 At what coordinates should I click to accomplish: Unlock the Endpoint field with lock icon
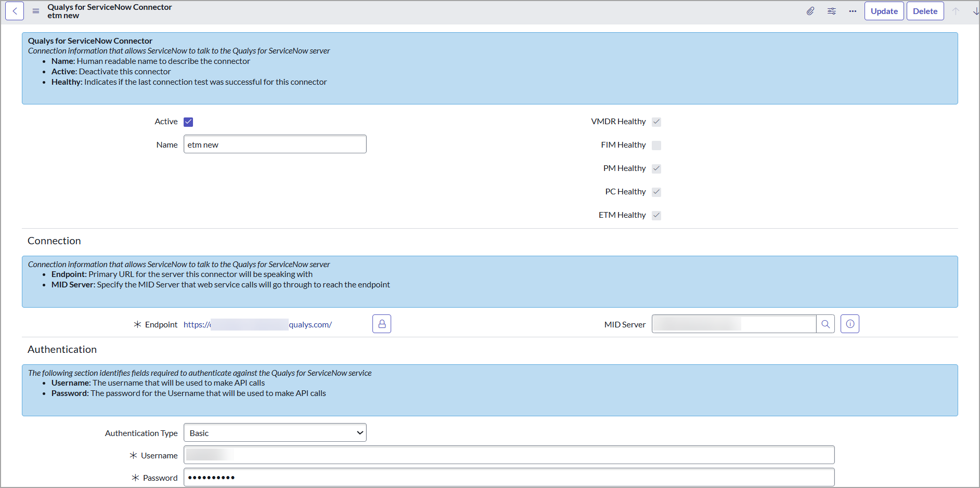[382, 324]
